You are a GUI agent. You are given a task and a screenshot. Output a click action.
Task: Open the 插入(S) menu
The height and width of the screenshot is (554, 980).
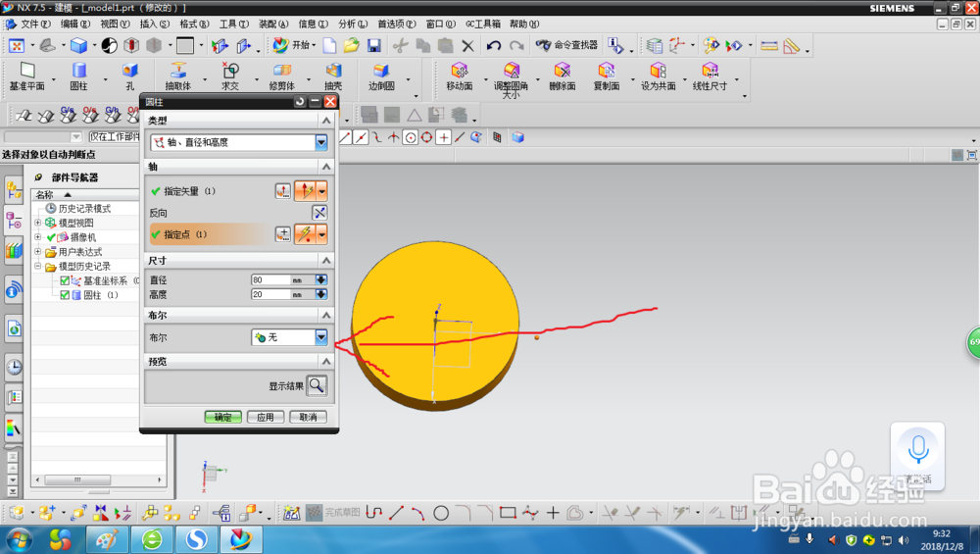click(x=155, y=24)
